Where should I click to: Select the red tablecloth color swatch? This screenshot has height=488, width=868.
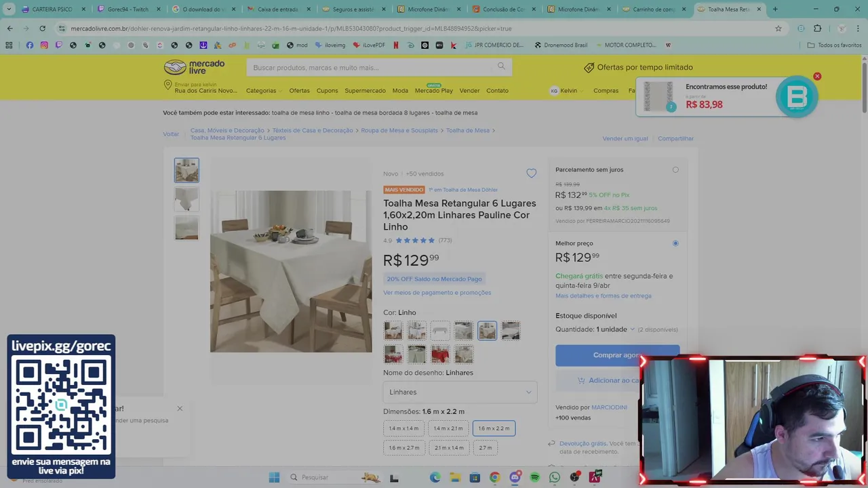tap(440, 354)
